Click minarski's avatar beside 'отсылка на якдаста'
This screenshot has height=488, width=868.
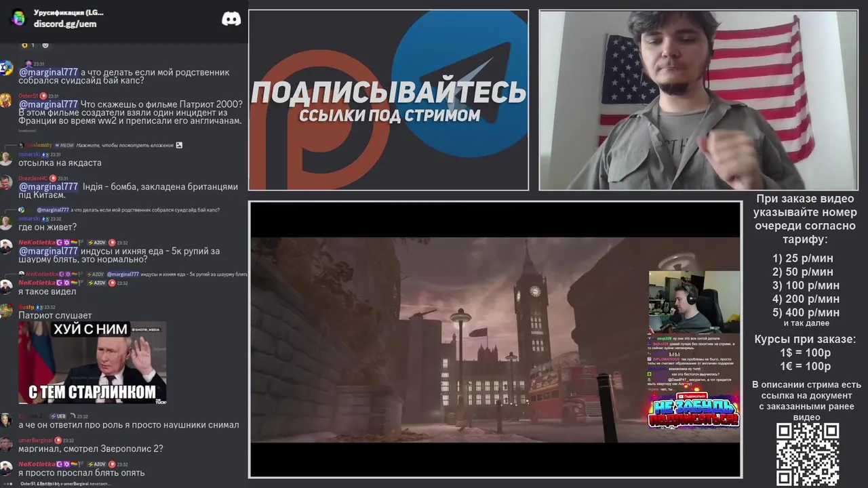6,159
